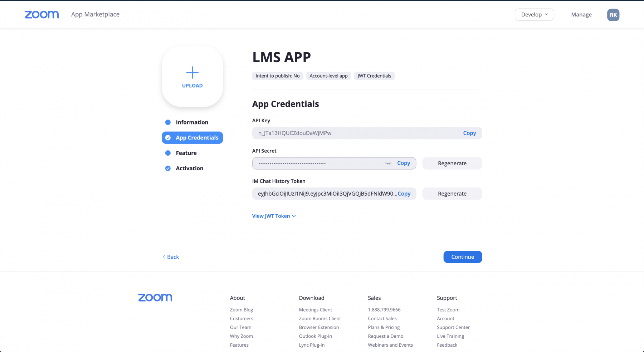Screen dimensions: 644x352
Task: Open Zoom Rooms Client link
Action: (320, 319)
